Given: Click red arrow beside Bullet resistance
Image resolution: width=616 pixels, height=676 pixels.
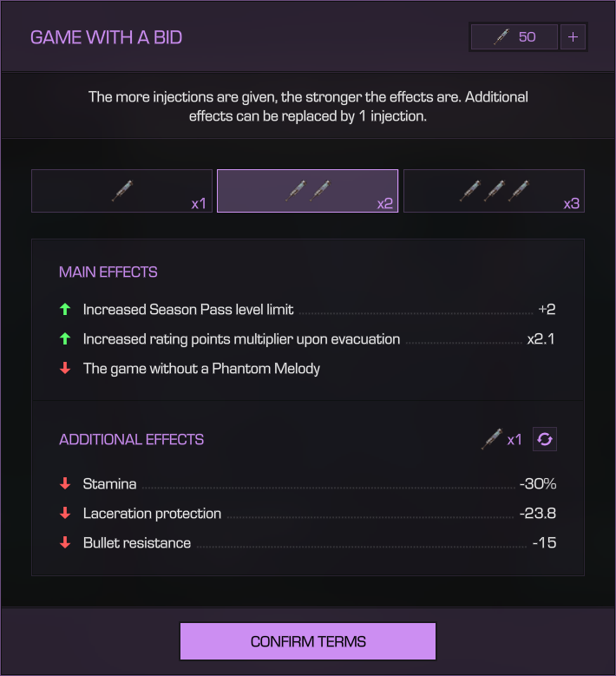Looking at the screenshot, I should point(64,543).
